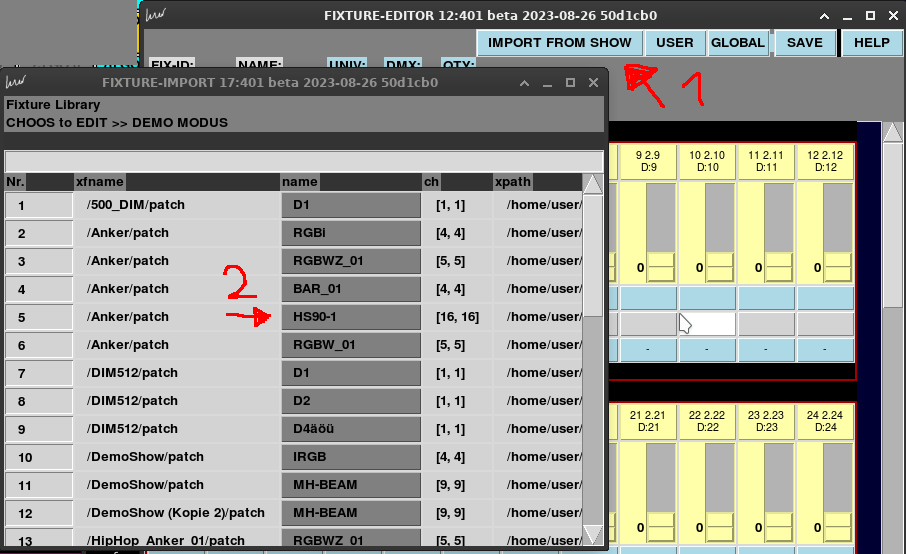Viewport: 906px width, 554px height.
Task: Click the fader slider of channel 10 2.10
Action: click(x=718, y=267)
